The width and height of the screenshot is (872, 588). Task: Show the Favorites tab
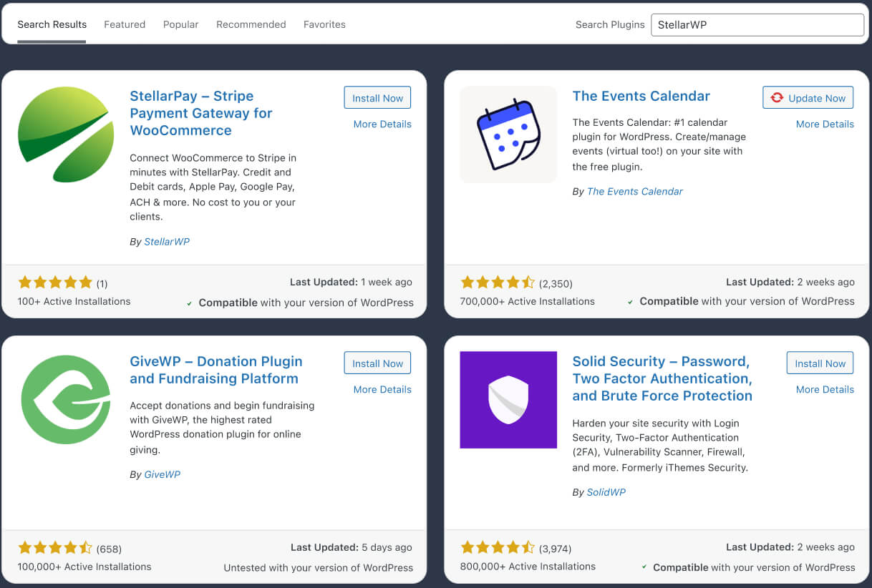[324, 24]
